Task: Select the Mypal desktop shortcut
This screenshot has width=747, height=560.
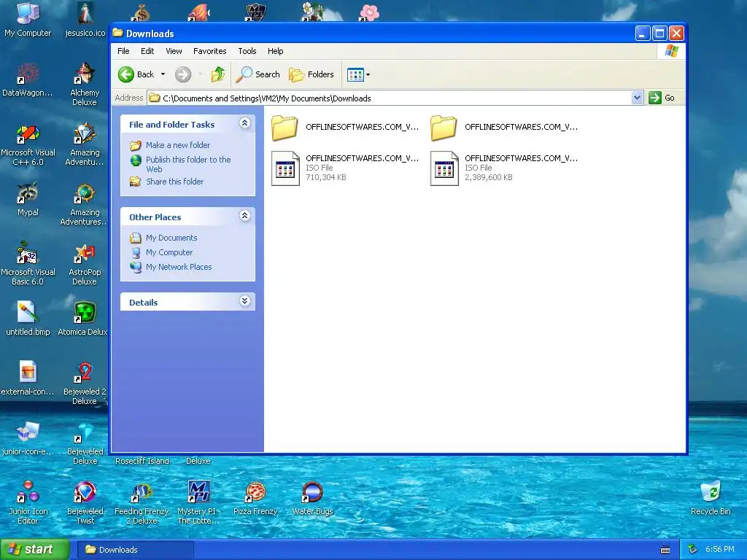Action: [x=28, y=200]
